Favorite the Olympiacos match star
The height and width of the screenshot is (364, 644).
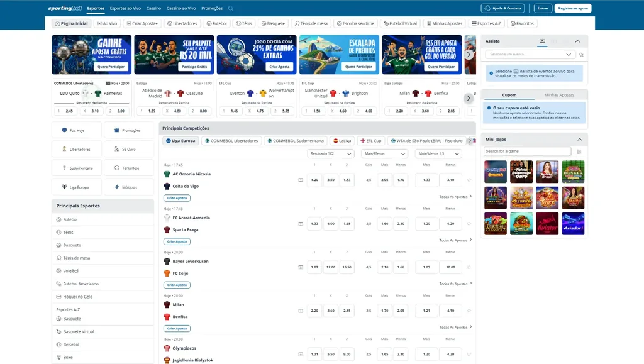pos(469,354)
